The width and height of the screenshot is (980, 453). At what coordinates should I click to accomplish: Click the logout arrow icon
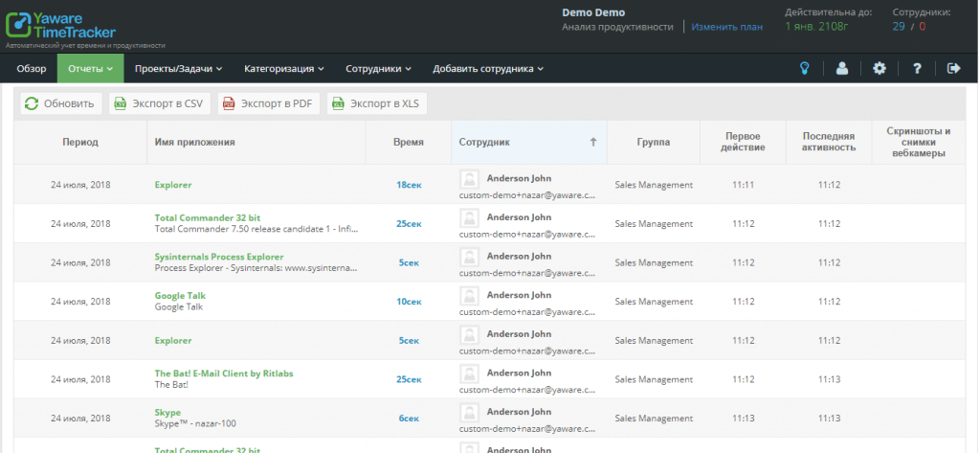(953, 68)
